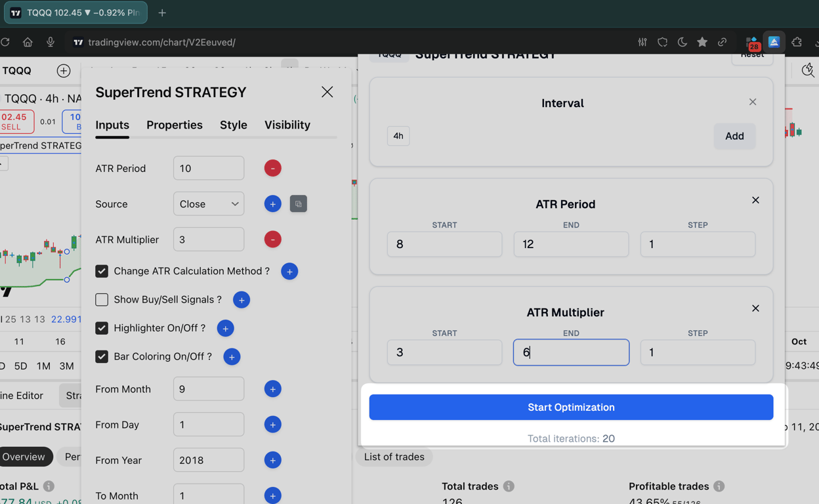Viewport: 819px width, 504px height.
Task: Click the gray copy icon beside Source
Action: point(298,204)
